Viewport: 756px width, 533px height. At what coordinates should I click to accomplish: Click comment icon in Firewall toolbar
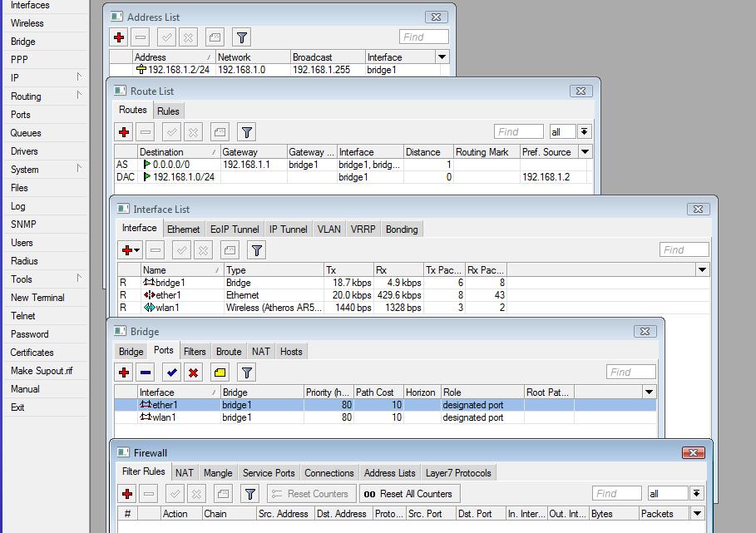click(x=223, y=494)
